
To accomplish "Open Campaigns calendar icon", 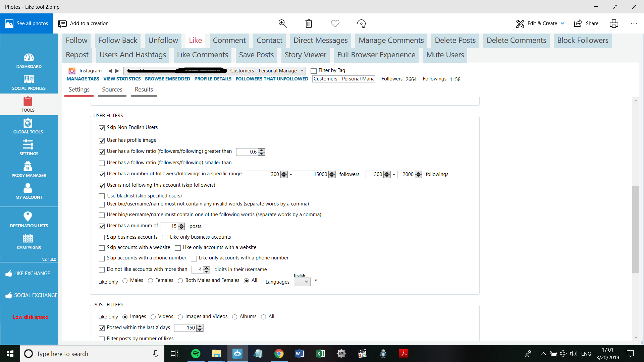I will click(x=28, y=238).
